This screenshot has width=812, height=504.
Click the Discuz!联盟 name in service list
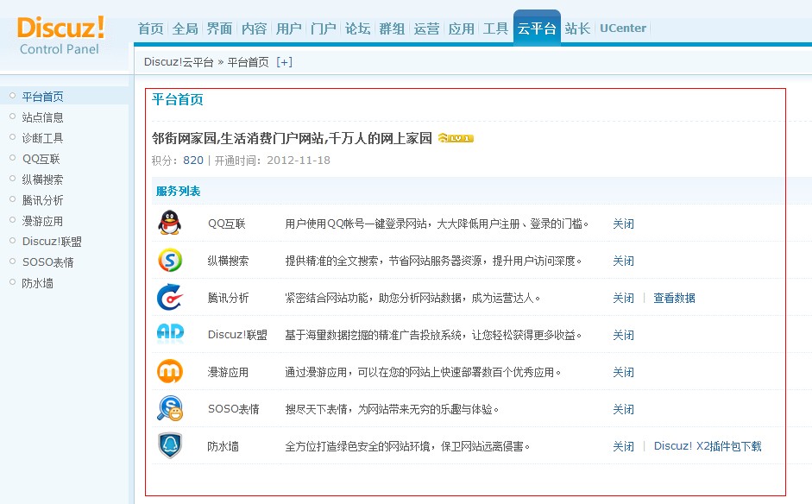pos(237,335)
